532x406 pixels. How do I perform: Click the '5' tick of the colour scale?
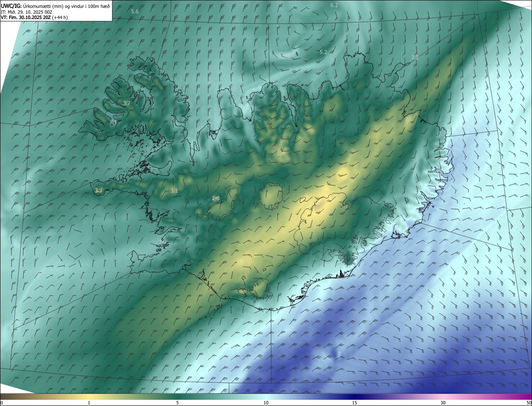[x=177, y=403]
